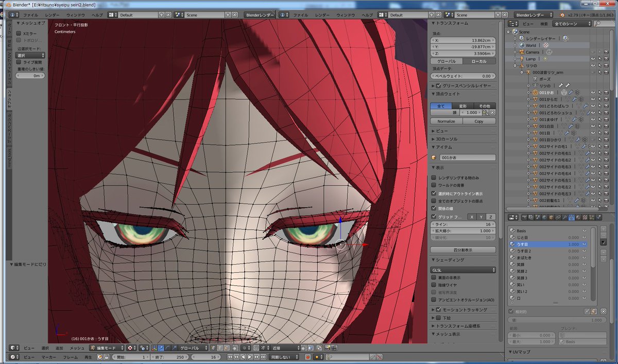
Task: Click the ベベルウェイト value field
Action: (463, 76)
